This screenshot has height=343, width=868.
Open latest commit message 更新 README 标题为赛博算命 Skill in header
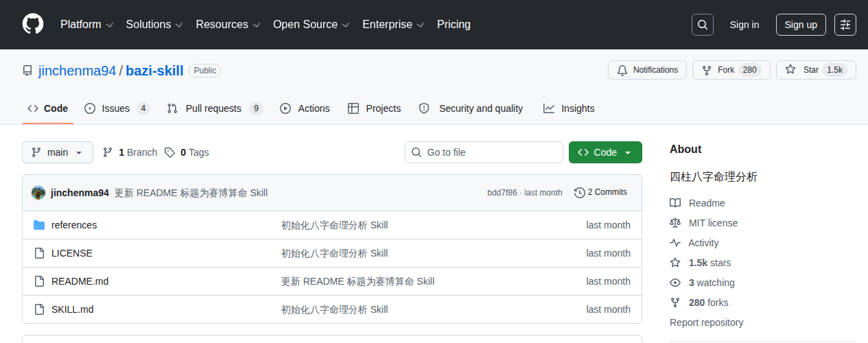(x=191, y=193)
